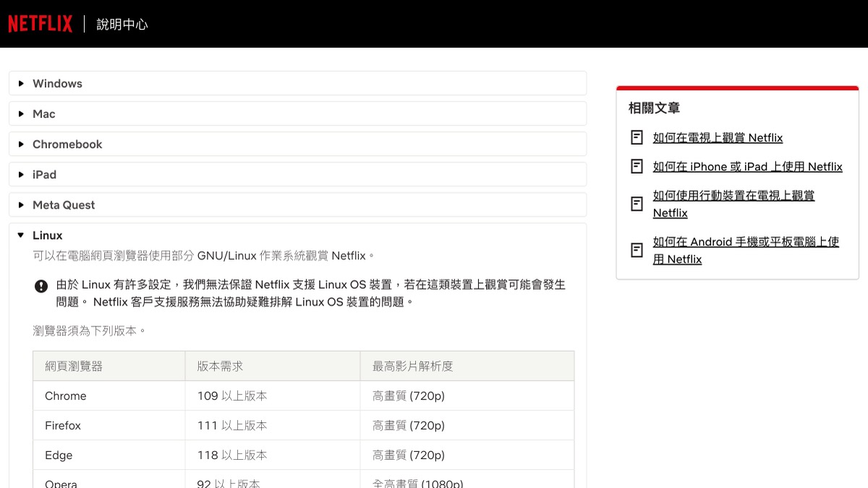
Task: Select the 相關文章 heading
Action: tap(654, 108)
